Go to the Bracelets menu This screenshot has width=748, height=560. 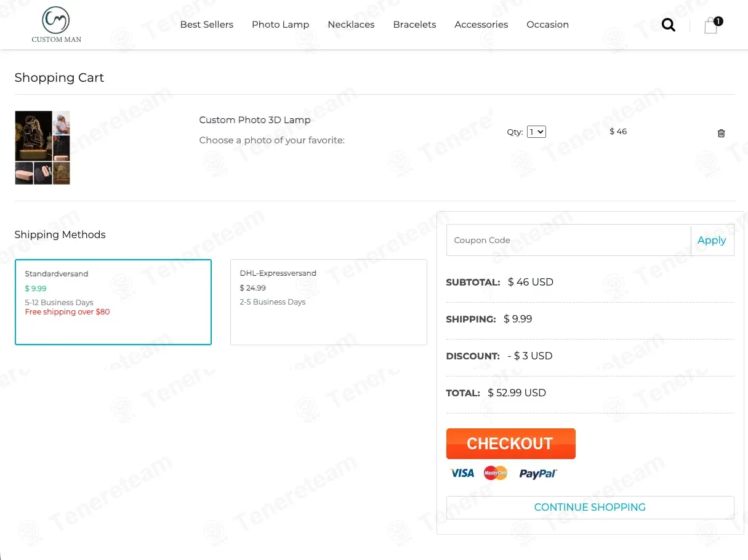pyautogui.click(x=414, y=25)
